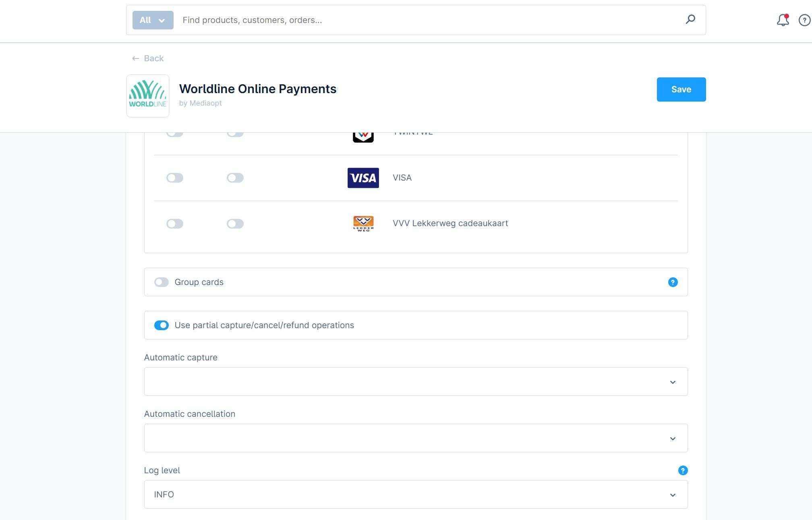Image resolution: width=812 pixels, height=520 pixels.
Task: Open the help question mark icon in header
Action: pyautogui.click(x=804, y=20)
